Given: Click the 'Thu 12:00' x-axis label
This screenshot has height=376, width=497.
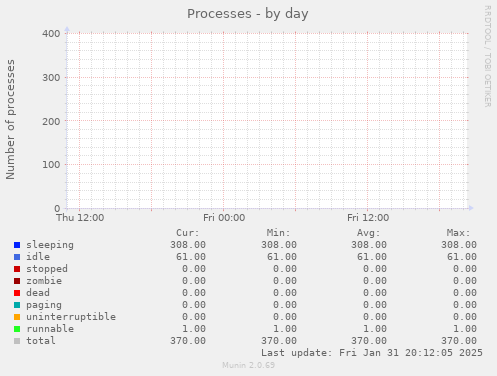Looking at the screenshot, I should (80, 218).
